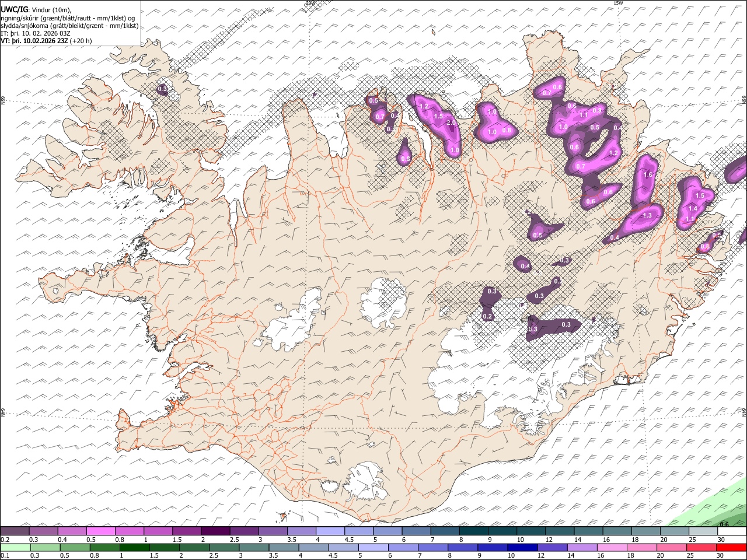Viewport: 747px width, 560px height.
Task: Pick purple-scale legend swatch between 0.2 and 0.3
Action: click(x=15, y=531)
